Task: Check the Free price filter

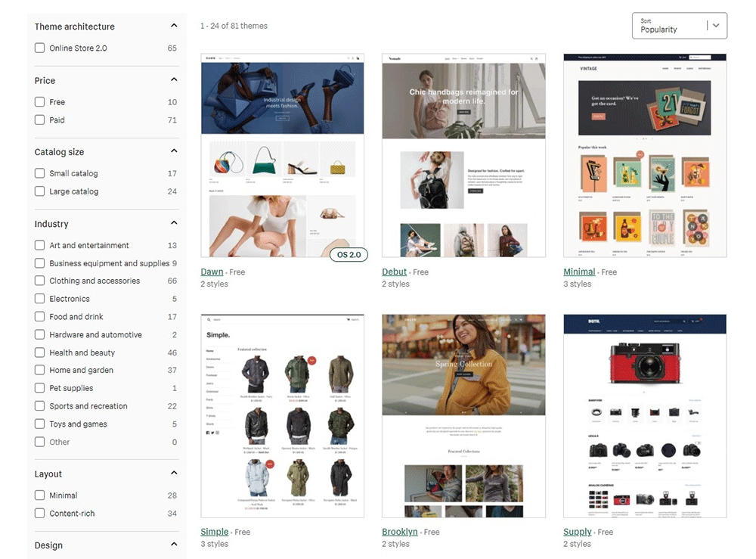Action: [39, 102]
